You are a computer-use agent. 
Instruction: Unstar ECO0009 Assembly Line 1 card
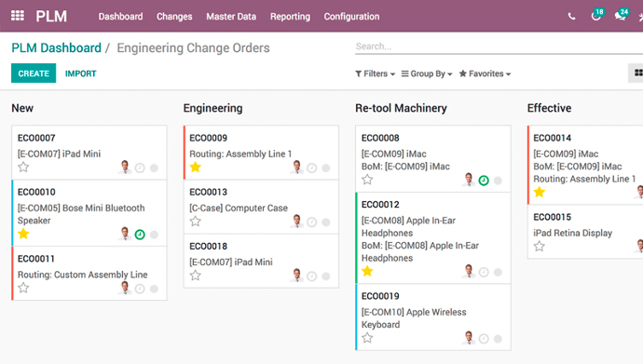pyautogui.click(x=195, y=167)
